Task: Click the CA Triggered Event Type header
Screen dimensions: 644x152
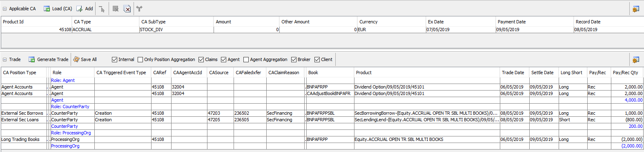Action: pos(123,73)
